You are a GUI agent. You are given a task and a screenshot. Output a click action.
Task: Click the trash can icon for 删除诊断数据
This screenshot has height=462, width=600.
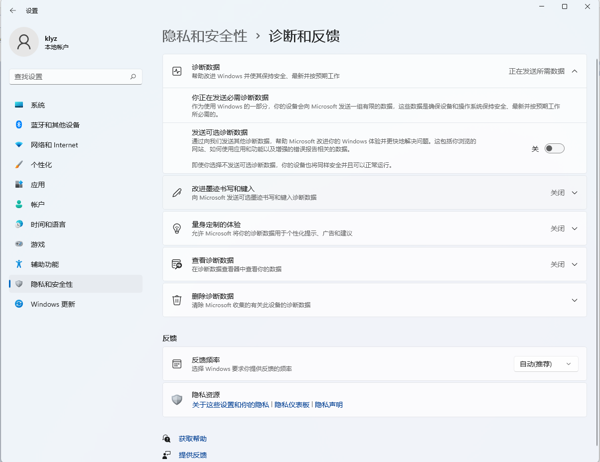tap(177, 300)
